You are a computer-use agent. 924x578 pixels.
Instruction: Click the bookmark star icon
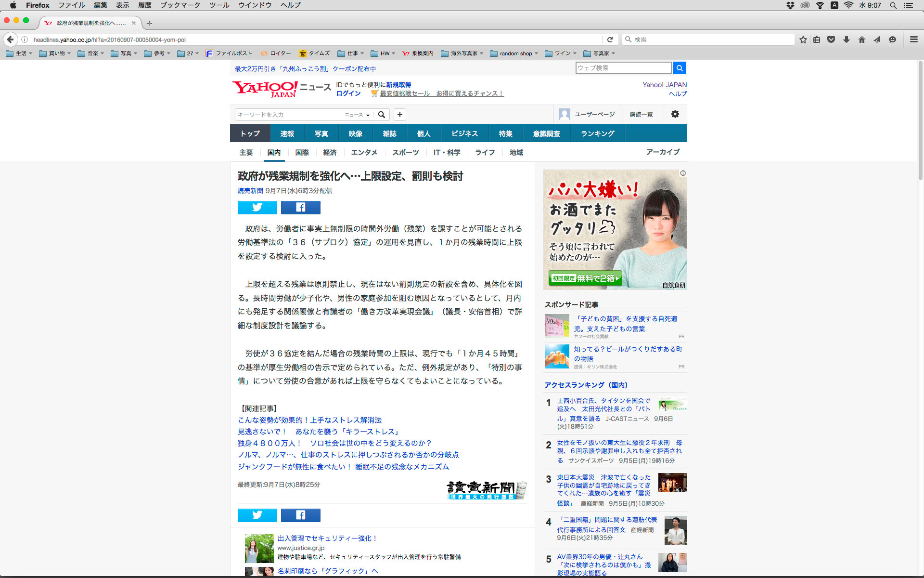tap(803, 39)
